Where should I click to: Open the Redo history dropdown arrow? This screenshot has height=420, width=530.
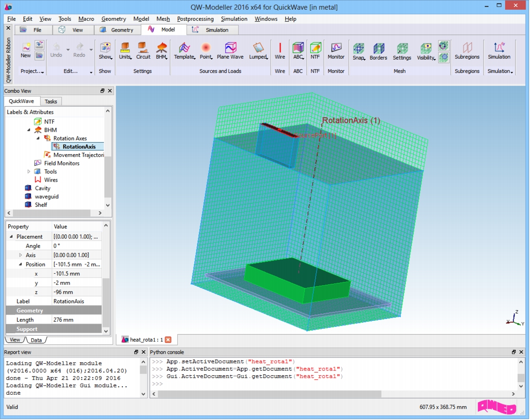pos(91,50)
